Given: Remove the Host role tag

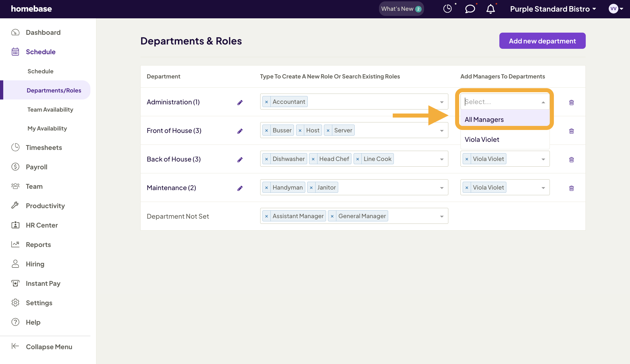Looking at the screenshot, I should coord(300,131).
